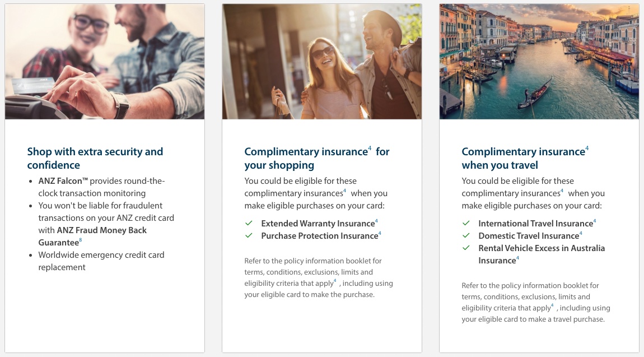This screenshot has height=357, width=644.
Task: Select 'Shop with extra security and confidence' heading
Action: [x=95, y=158]
